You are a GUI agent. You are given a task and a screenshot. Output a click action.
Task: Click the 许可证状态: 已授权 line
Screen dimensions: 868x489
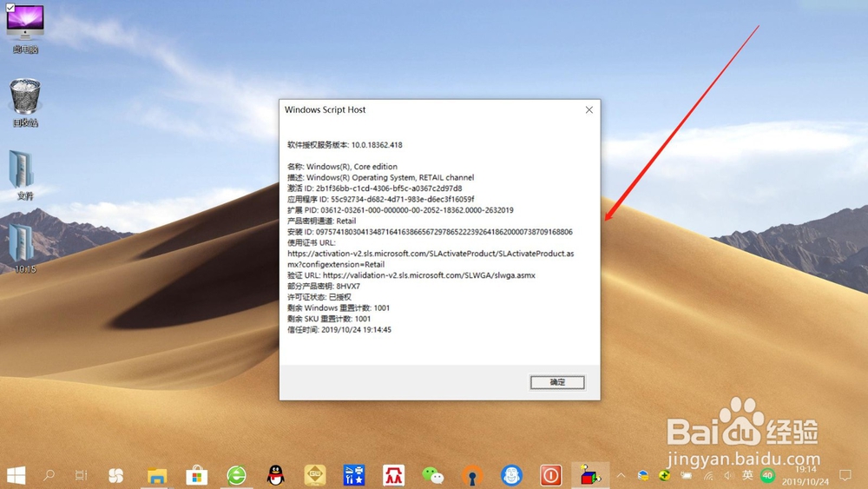point(319,297)
